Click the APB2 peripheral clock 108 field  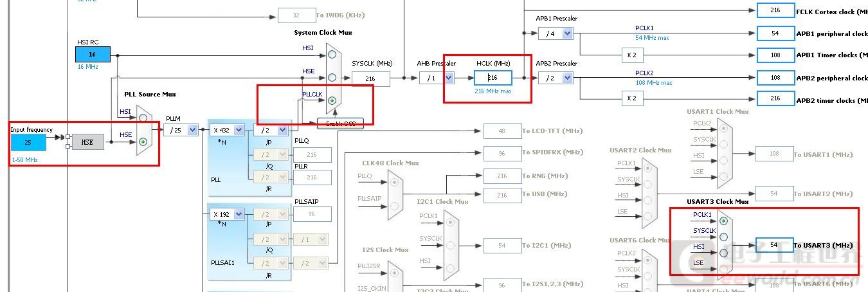[x=775, y=78]
